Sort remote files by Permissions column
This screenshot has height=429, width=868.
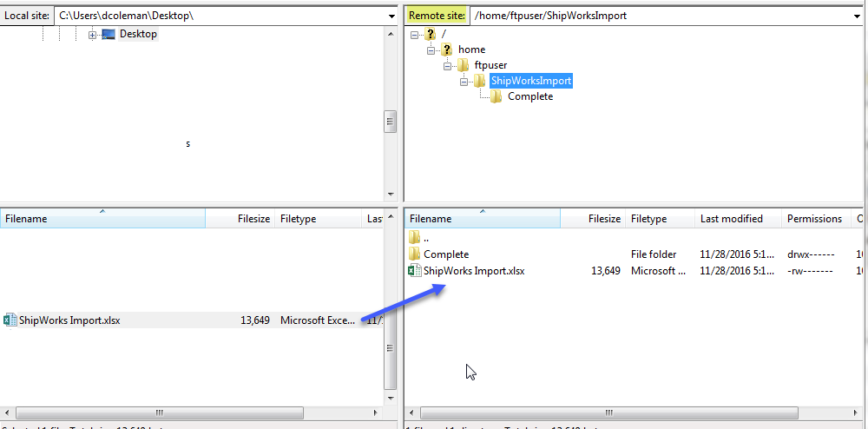[816, 219]
